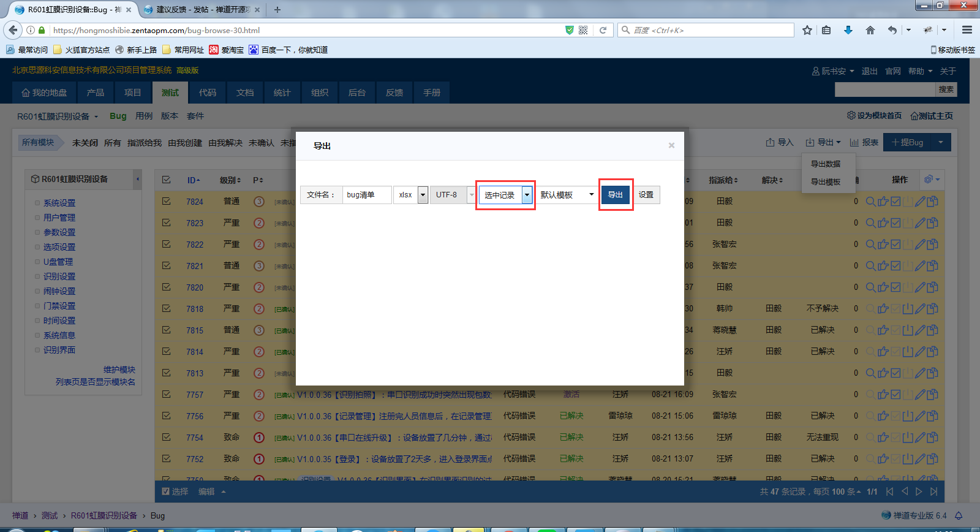The image size is (980, 532).
Task: Go to the next page of results
Action: [919, 492]
